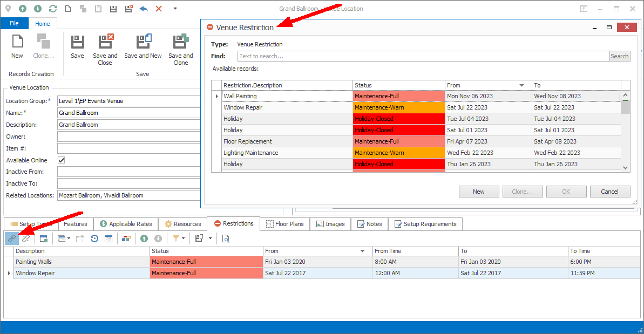This screenshot has height=334, width=644.
Task: Click Restriction.Description column header
Action: [287, 85]
